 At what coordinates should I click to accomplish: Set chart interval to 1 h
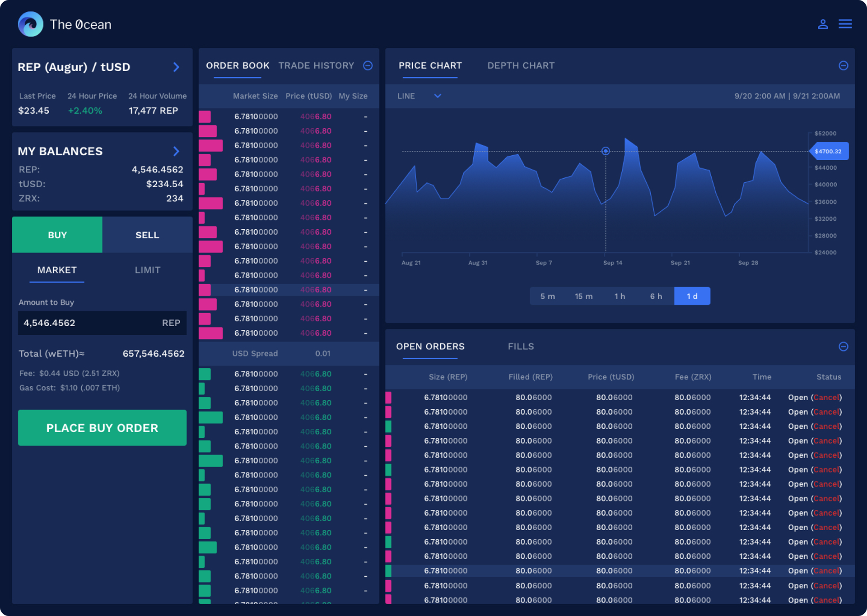(620, 296)
